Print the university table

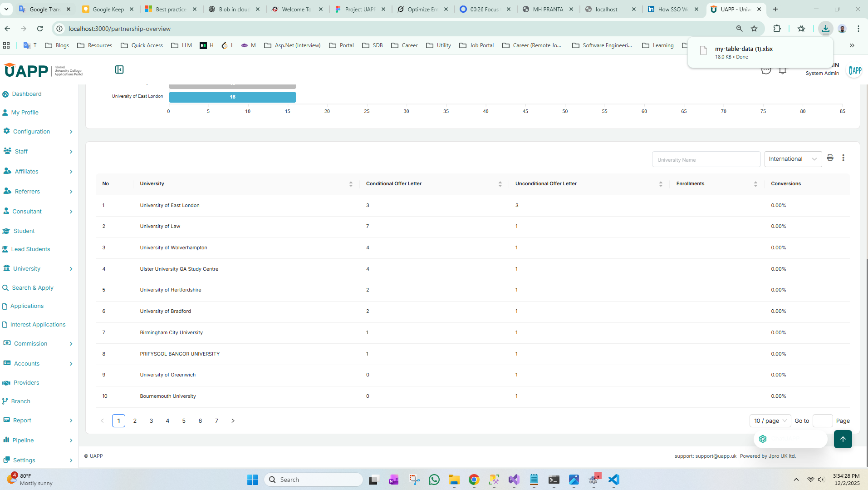(x=830, y=158)
